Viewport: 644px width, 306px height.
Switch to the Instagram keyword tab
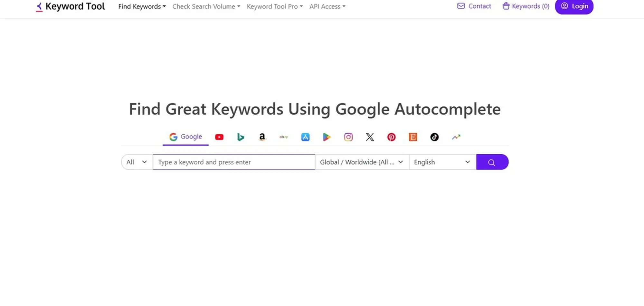[x=348, y=137]
